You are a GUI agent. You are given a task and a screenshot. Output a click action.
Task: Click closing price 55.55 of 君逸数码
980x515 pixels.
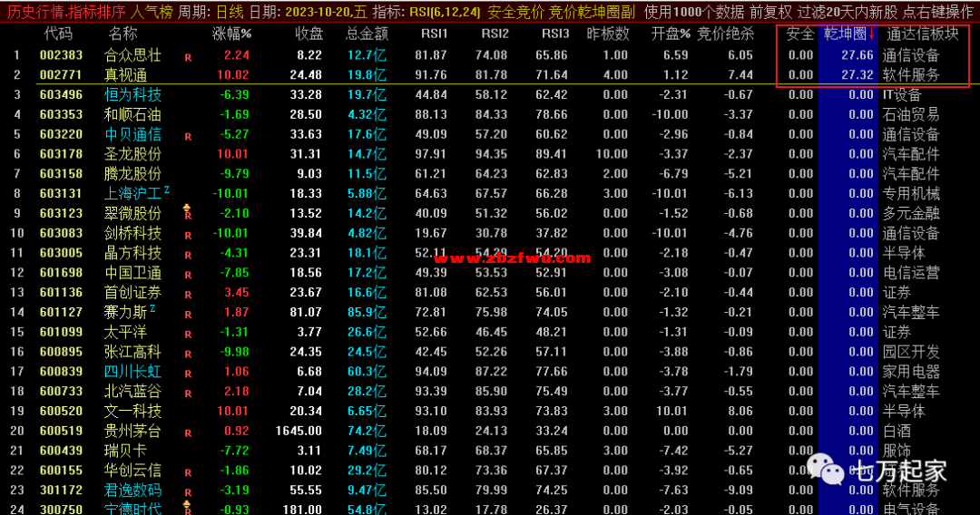306,490
